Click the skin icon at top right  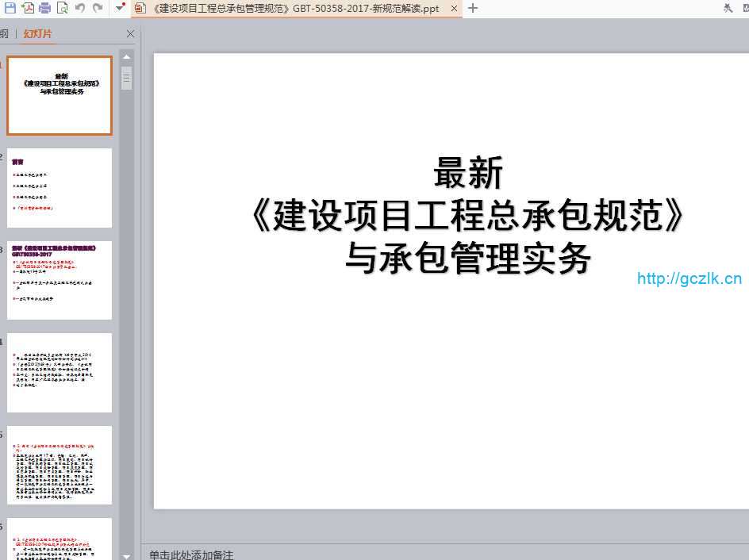tap(728, 8)
